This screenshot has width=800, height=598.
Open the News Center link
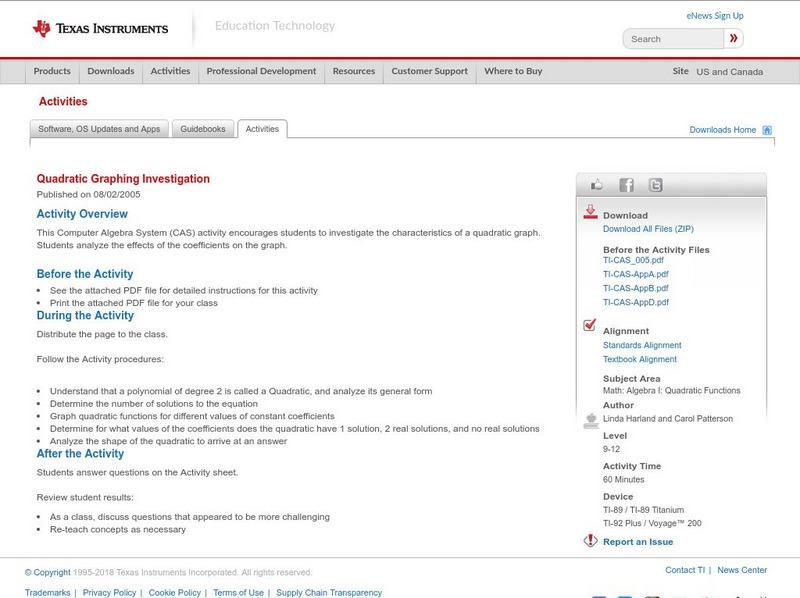tap(742, 570)
